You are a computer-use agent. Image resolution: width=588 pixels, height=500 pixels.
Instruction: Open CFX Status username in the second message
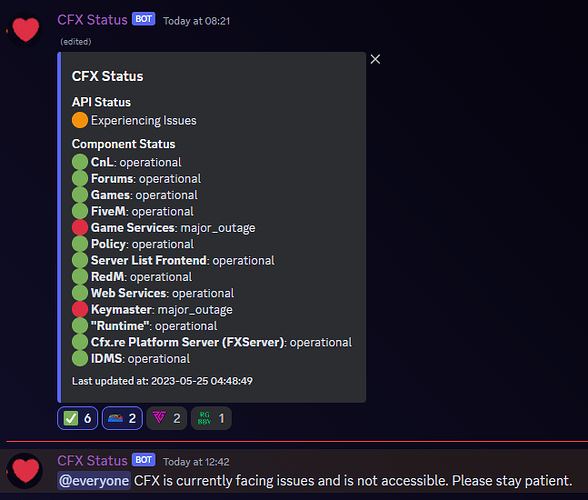pos(92,461)
